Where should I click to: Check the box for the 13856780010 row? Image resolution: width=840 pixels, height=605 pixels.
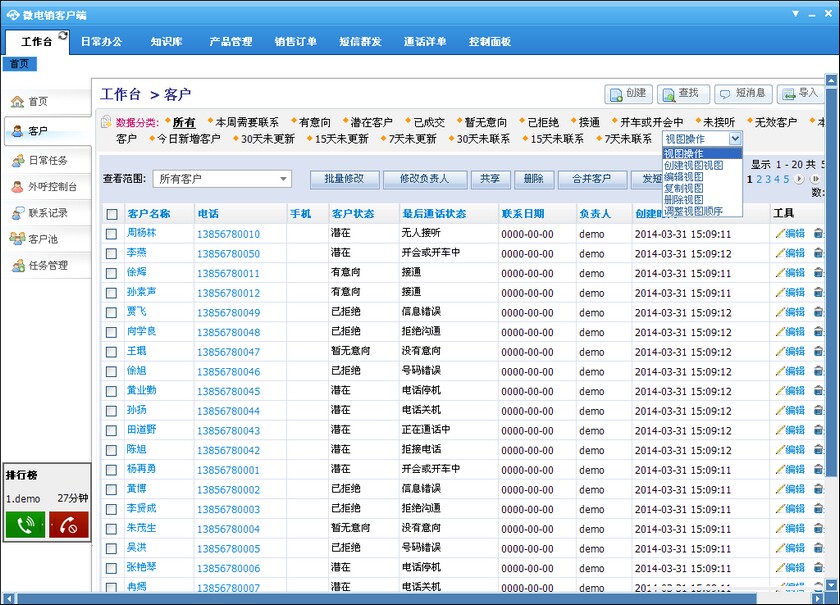pos(111,234)
